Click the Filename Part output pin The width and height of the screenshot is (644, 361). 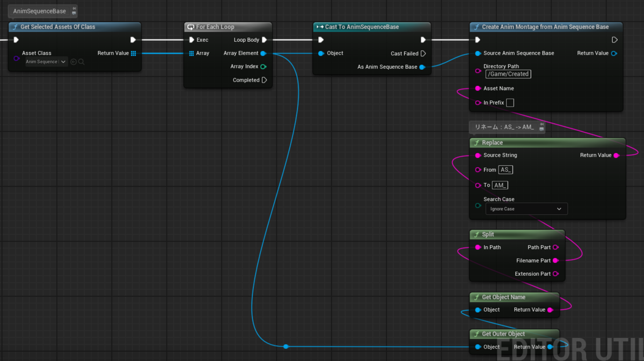555,261
